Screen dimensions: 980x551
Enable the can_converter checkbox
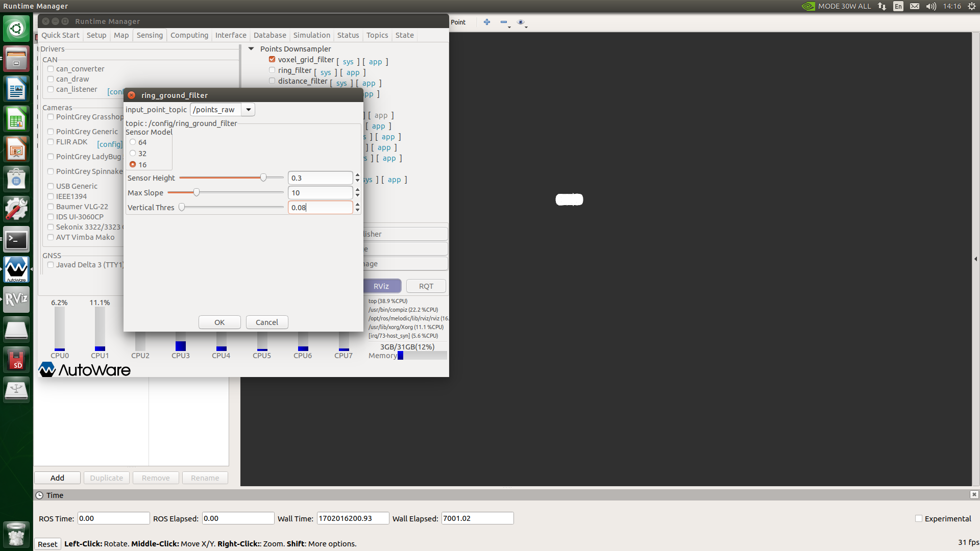(51, 69)
